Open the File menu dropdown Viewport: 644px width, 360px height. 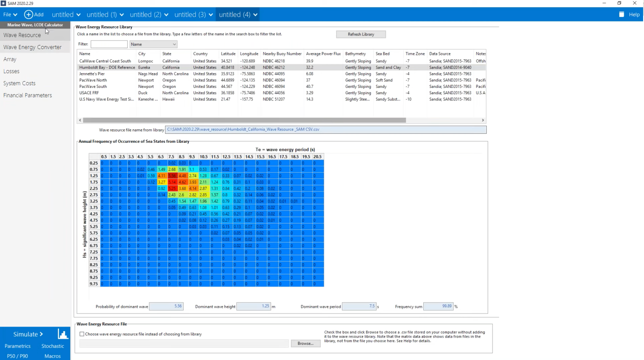click(x=10, y=15)
